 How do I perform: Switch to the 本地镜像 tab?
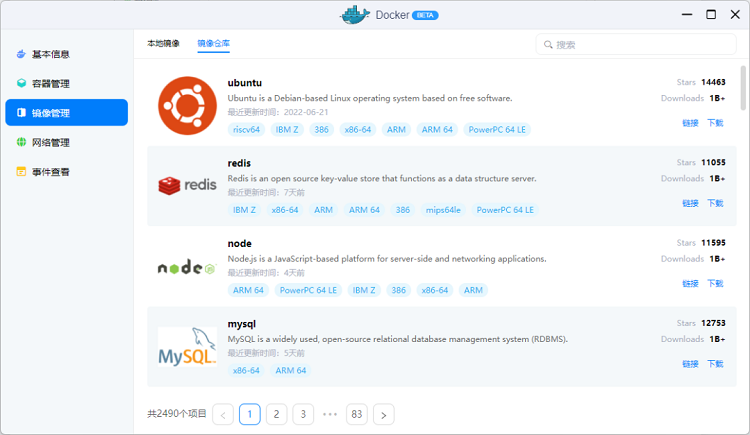163,44
